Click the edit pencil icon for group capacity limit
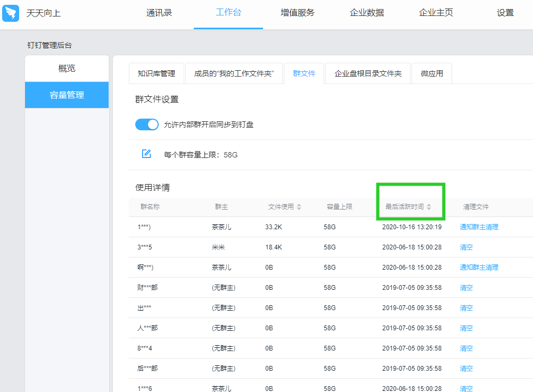 146,154
